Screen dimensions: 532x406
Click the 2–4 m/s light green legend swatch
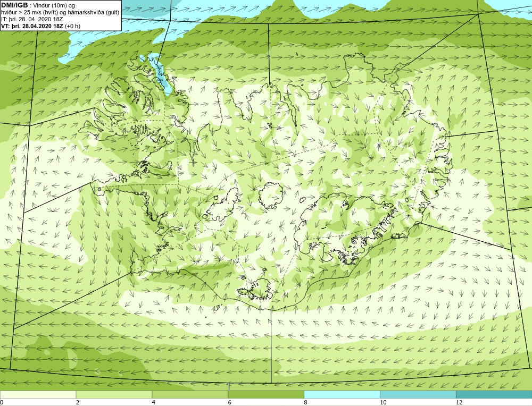(114, 394)
